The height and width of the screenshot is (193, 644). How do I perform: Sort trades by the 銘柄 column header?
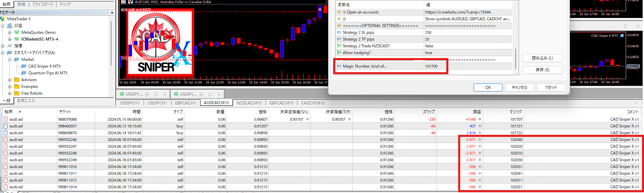pos(29,112)
